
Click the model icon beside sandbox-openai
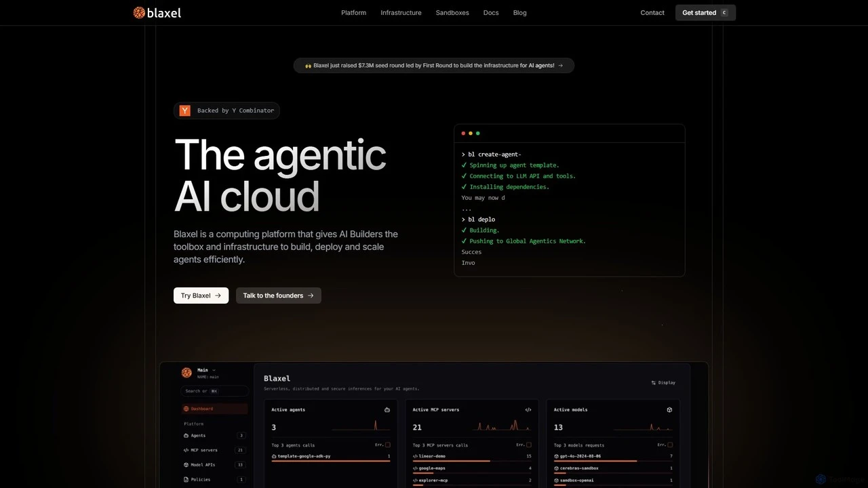pyautogui.click(x=556, y=481)
